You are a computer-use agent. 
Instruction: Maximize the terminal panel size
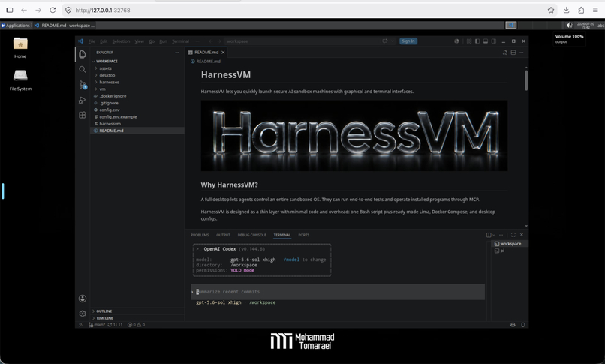click(513, 235)
